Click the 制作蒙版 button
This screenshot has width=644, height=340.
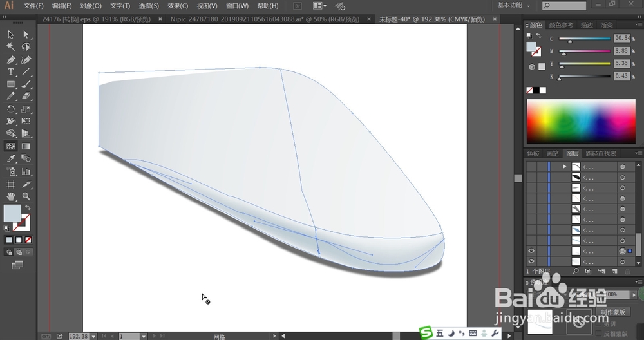[x=613, y=312]
